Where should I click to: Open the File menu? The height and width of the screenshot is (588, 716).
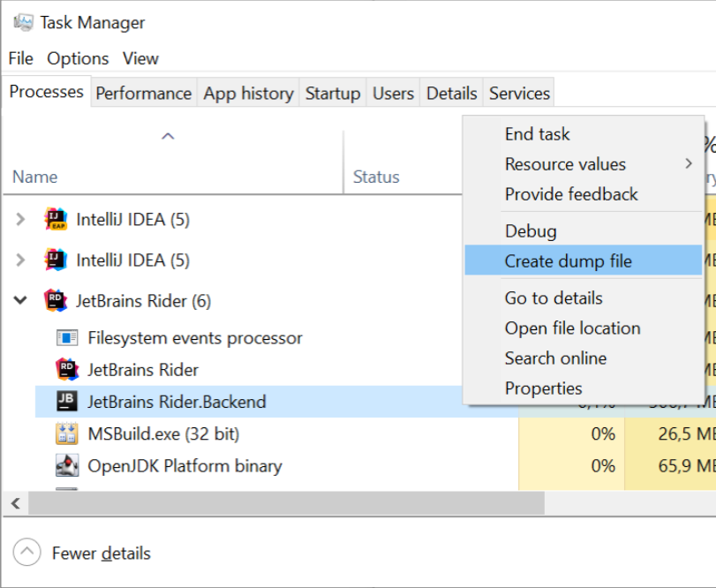(20, 58)
